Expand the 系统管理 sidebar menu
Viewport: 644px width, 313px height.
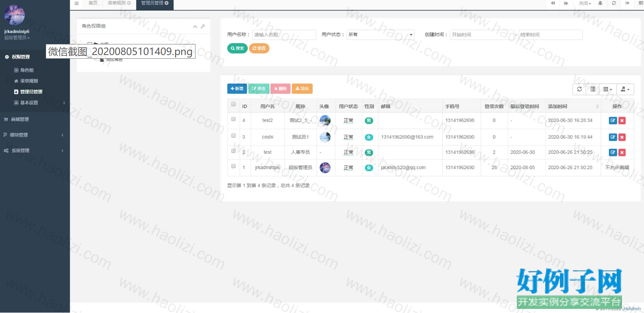pyautogui.click(x=35, y=151)
